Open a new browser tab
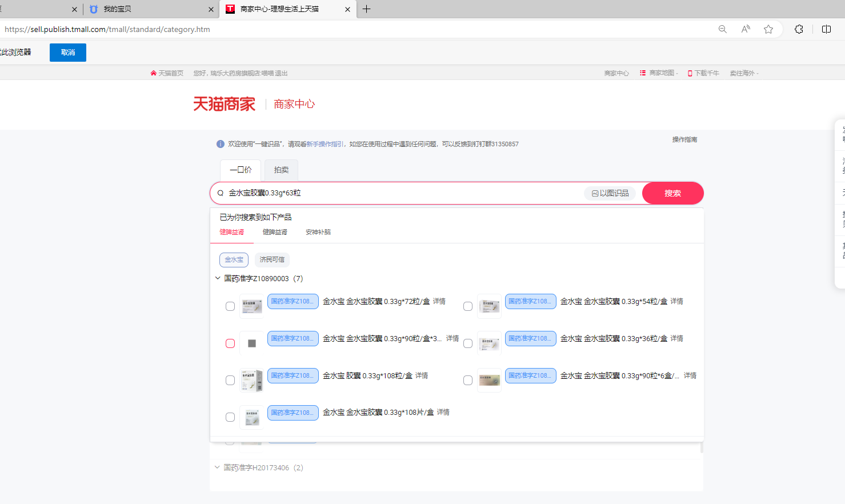The height and width of the screenshot is (504, 845). coord(367,9)
